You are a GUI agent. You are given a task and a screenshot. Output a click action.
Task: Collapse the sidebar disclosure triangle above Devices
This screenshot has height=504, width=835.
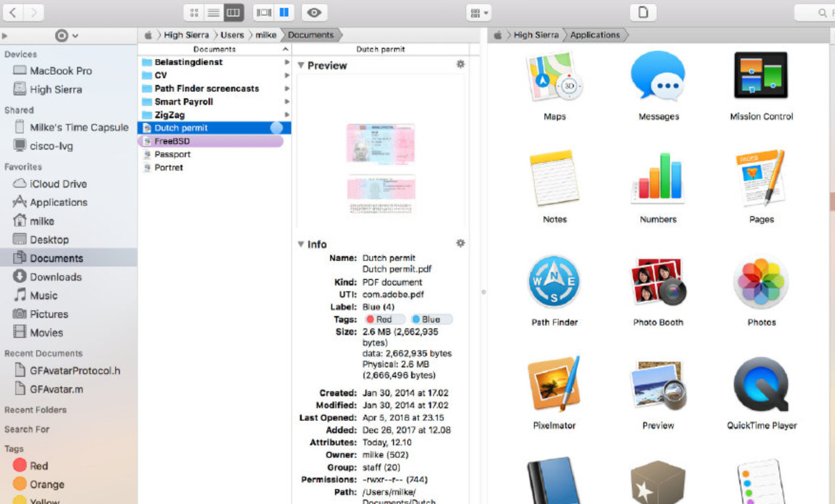point(5,36)
